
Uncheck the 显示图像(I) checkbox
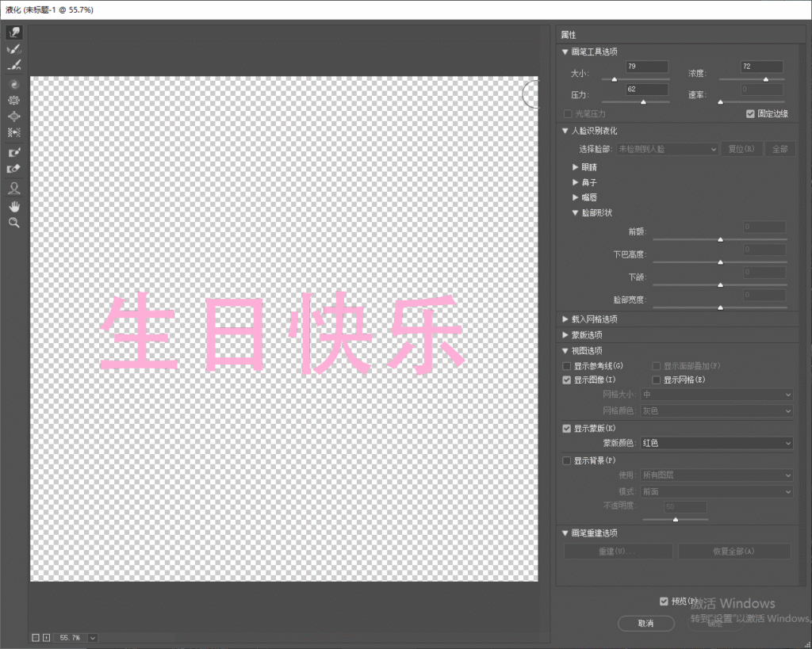(x=566, y=380)
